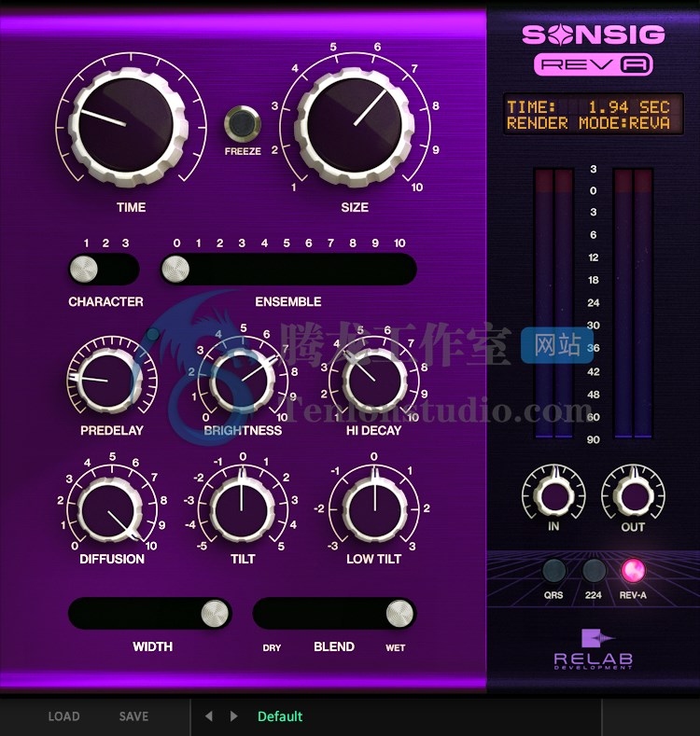Click the SAVE preset button
Screen dimensions: 700x736
tap(133, 716)
